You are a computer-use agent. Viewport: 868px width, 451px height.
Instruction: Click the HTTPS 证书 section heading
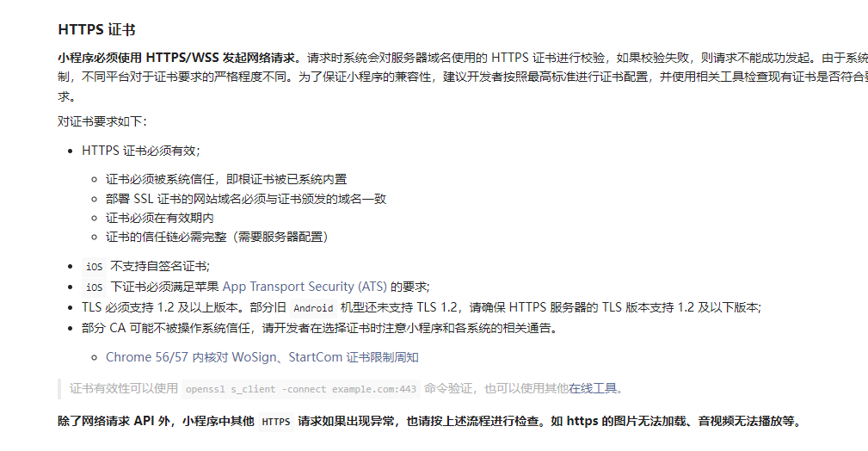[x=97, y=29]
